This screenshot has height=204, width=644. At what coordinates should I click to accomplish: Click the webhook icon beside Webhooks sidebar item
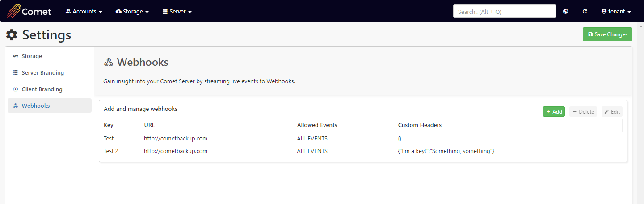coord(15,106)
